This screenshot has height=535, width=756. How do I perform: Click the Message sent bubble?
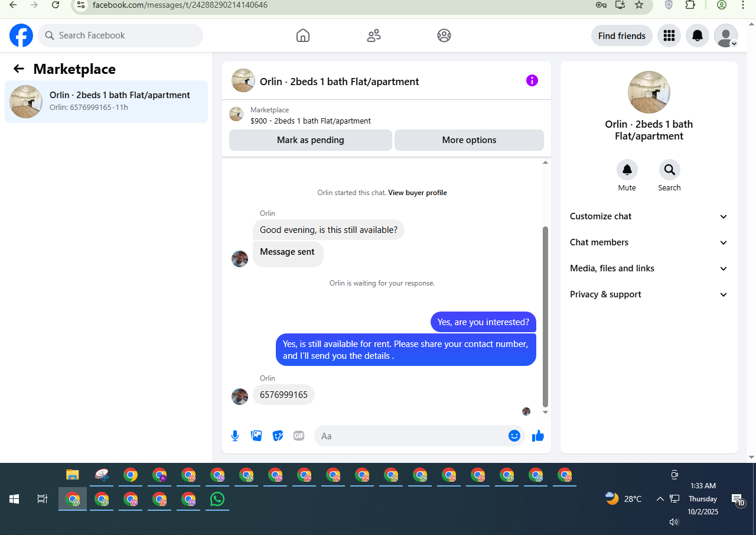[288, 254]
